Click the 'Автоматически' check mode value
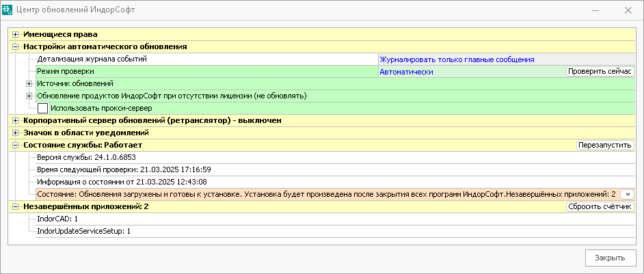Viewport: 644px width, 274px height. pos(407,72)
